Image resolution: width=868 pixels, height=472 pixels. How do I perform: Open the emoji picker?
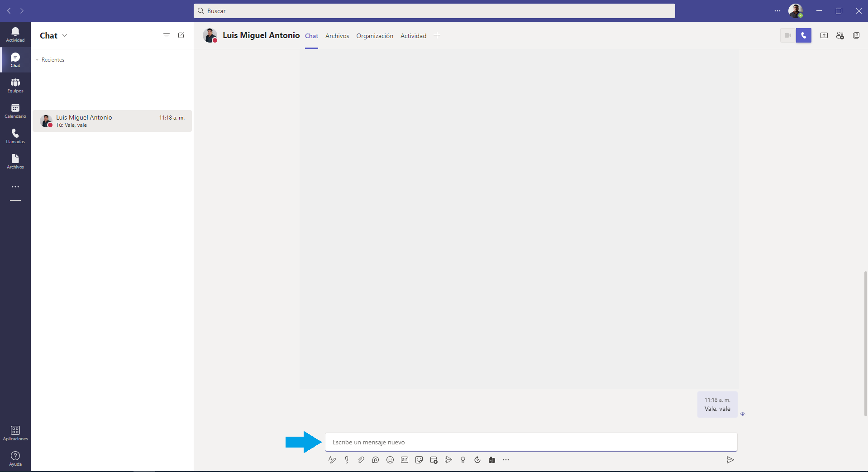click(390, 460)
